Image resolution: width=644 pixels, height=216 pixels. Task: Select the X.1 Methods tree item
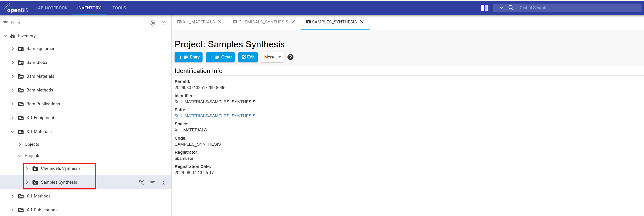[x=38, y=196]
